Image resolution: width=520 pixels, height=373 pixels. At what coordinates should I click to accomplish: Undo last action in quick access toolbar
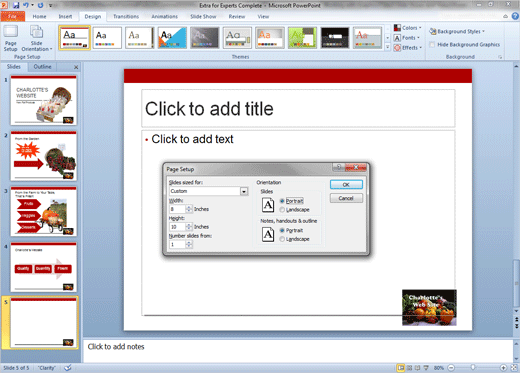(x=26, y=5)
